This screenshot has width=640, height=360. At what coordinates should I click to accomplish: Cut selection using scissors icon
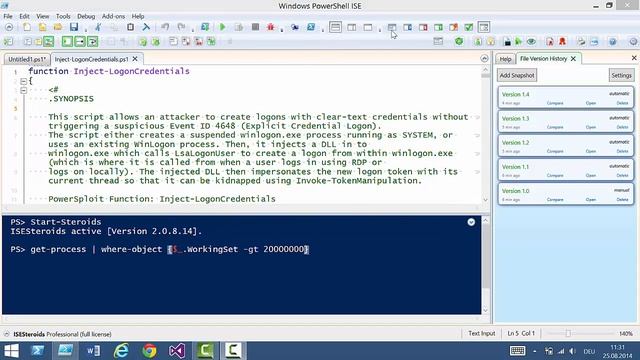coord(98,27)
